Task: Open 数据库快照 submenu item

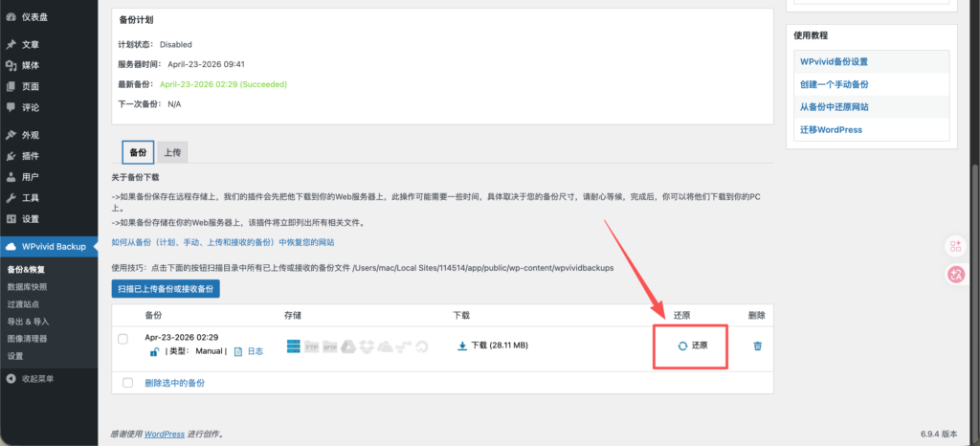Action: 27,287
